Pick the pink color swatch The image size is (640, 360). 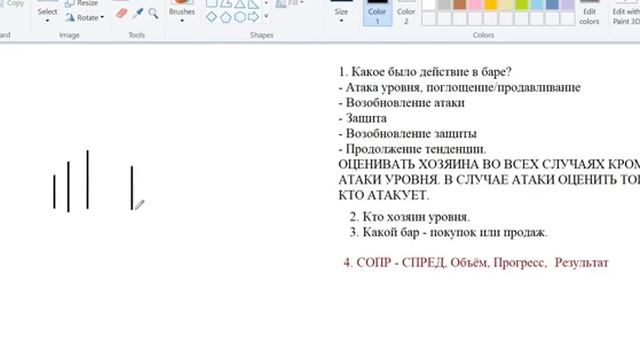(x=475, y=4)
